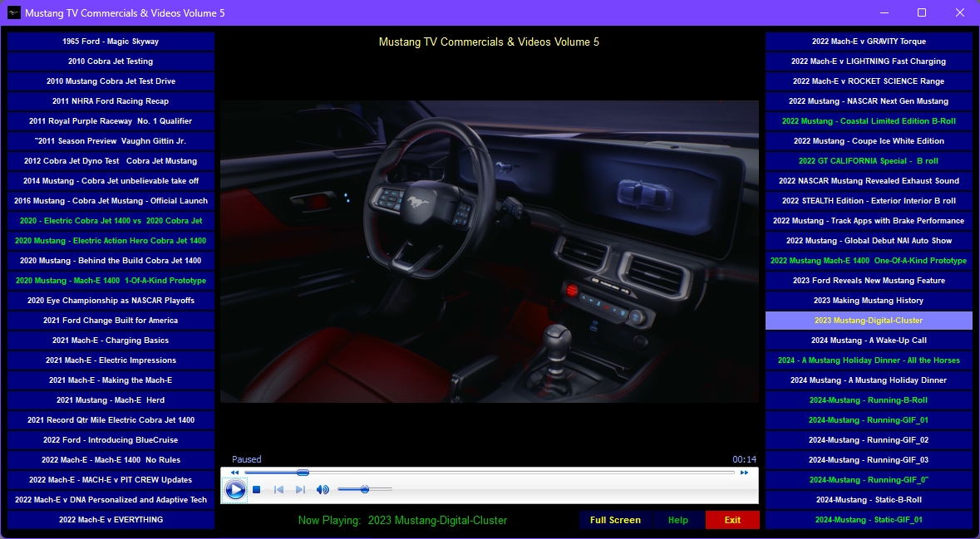Image resolution: width=980 pixels, height=539 pixels.
Task: Play '2022 Mustang - Track Apps with Brake Performance'
Action: coord(869,221)
